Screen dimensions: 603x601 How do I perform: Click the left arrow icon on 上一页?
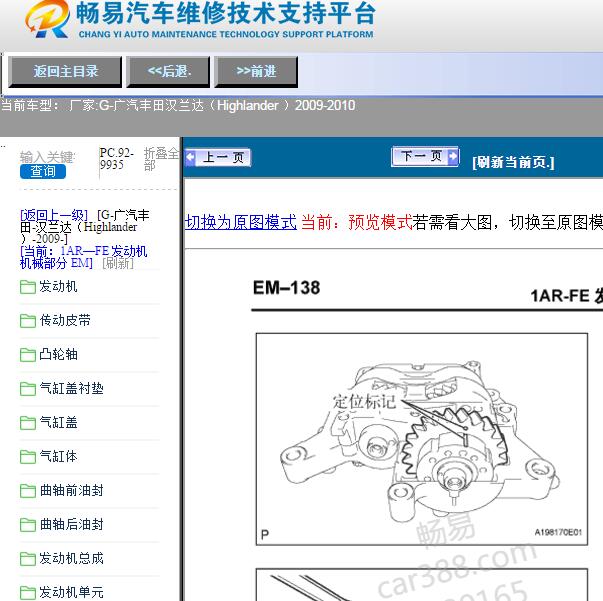click(x=190, y=157)
